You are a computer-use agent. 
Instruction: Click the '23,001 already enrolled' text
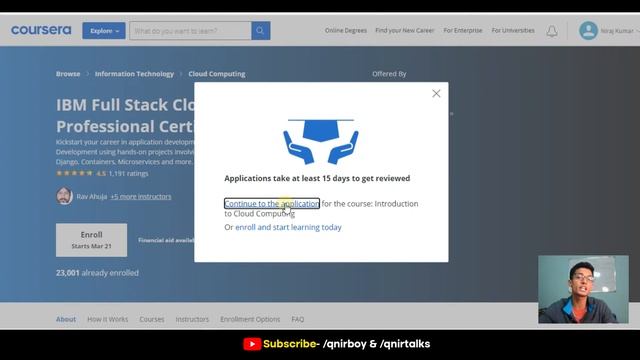(x=97, y=273)
